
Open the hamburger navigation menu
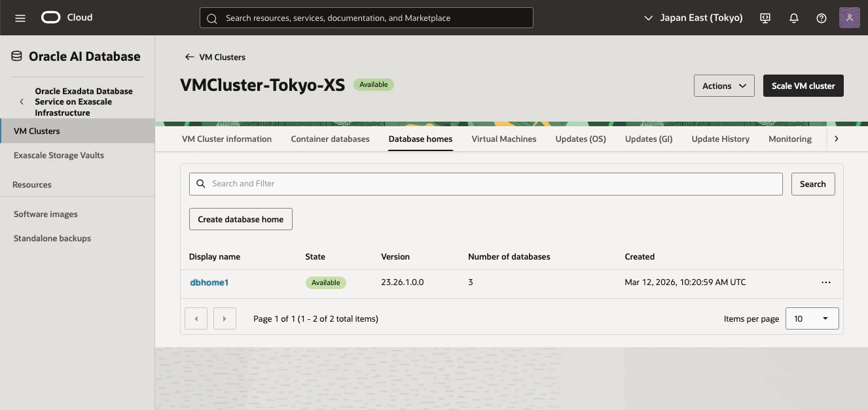click(20, 18)
